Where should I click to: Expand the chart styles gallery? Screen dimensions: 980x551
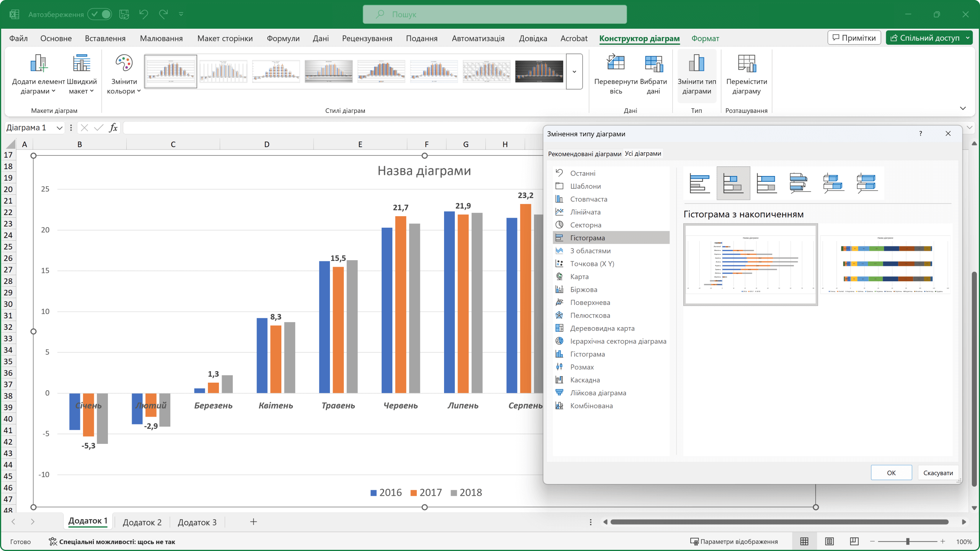tap(574, 72)
